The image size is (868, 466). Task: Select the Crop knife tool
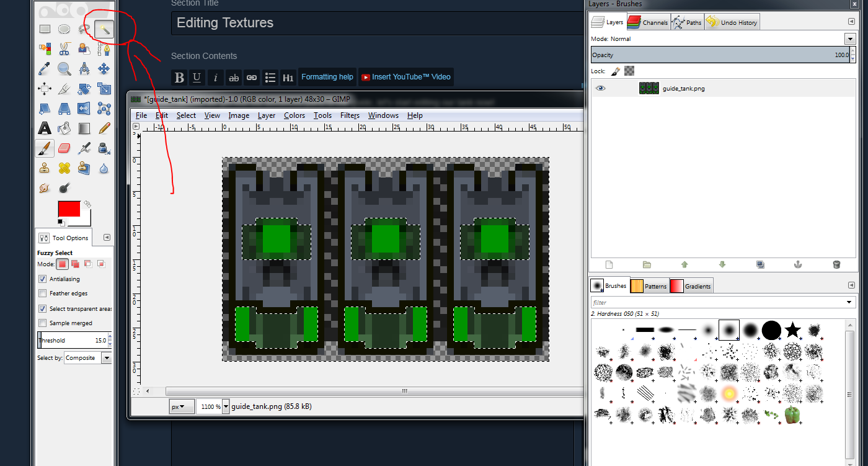pos(64,89)
